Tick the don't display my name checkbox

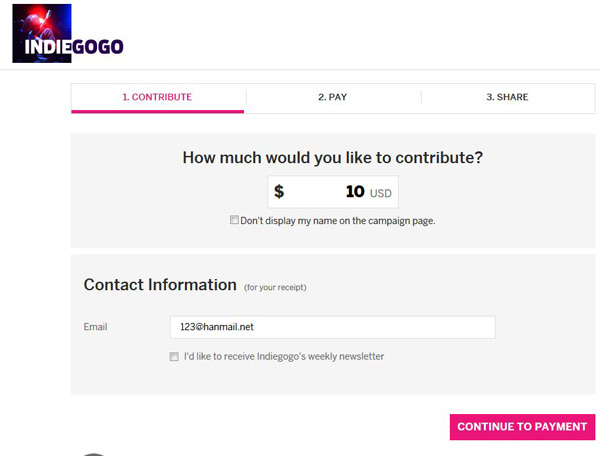click(234, 220)
